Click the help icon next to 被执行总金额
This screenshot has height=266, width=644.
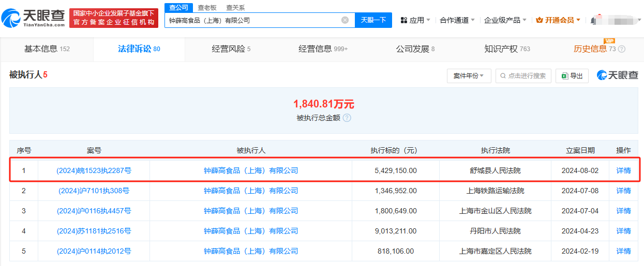(x=347, y=118)
